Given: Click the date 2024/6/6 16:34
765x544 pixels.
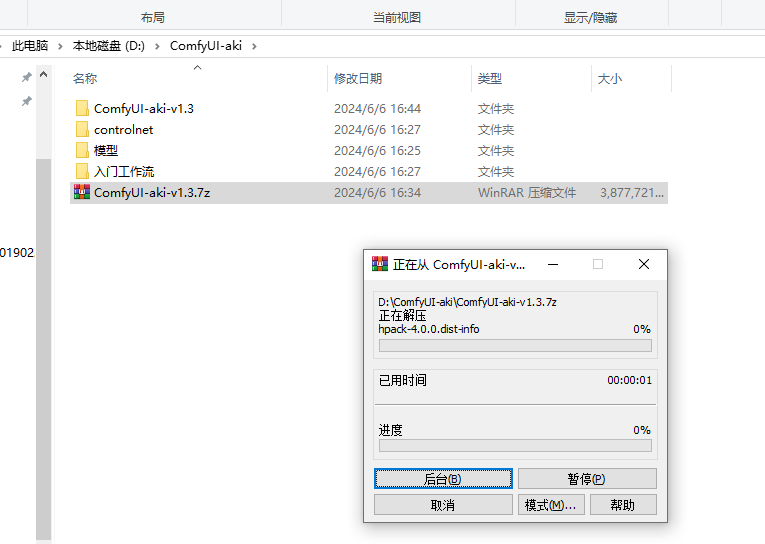Looking at the screenshot, I should click(x=377, y=193).
